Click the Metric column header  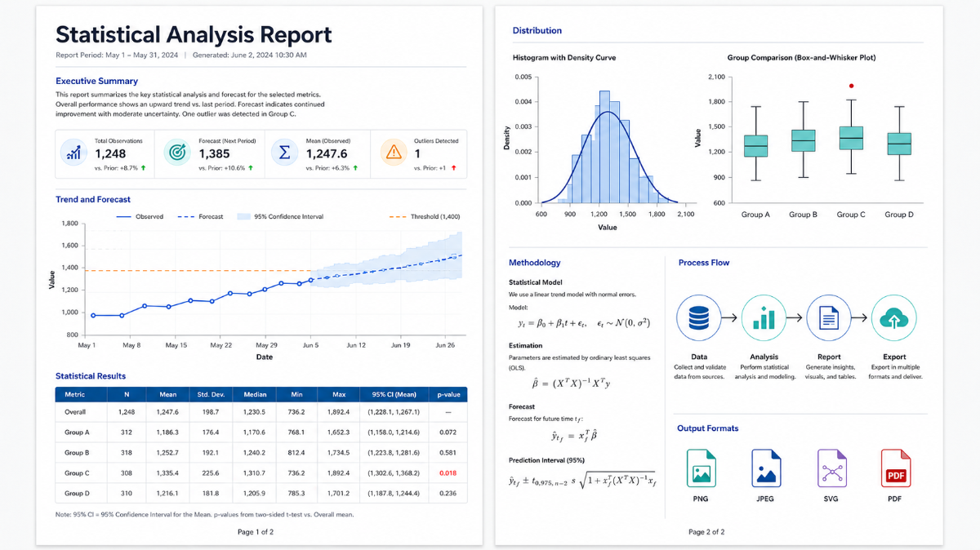pos(75,394)
